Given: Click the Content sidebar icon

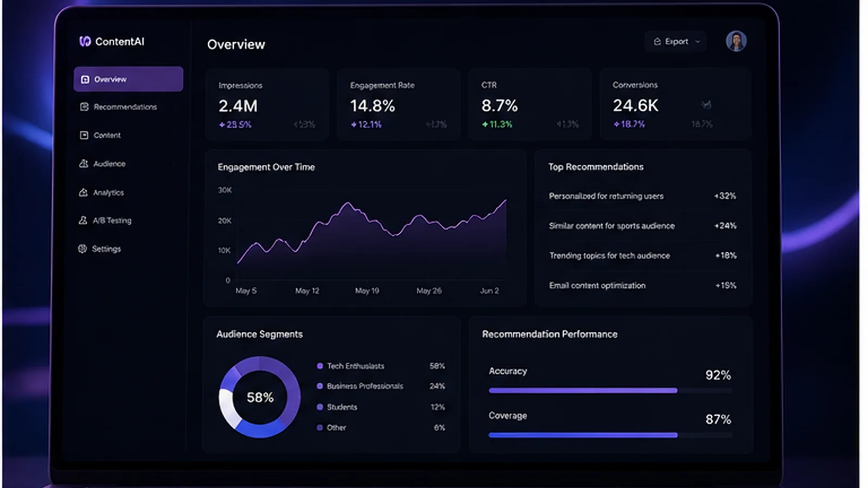Looking at the screenshot, I should [84, 135].
